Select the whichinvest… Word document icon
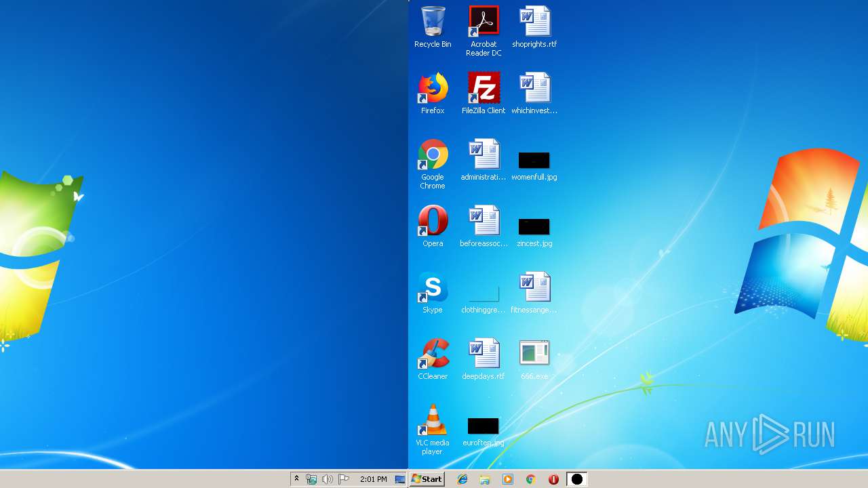 pyautogui.click(x=534, y=94)
